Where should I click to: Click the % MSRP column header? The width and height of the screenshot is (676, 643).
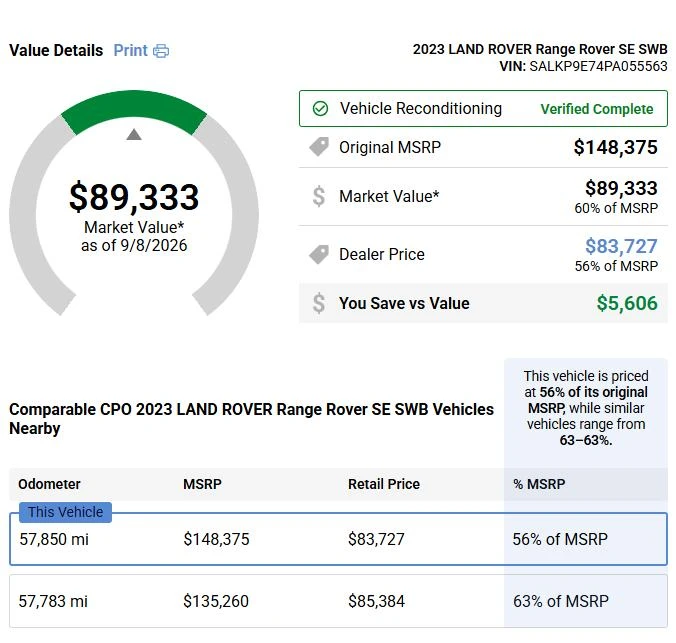click(539, 484)
